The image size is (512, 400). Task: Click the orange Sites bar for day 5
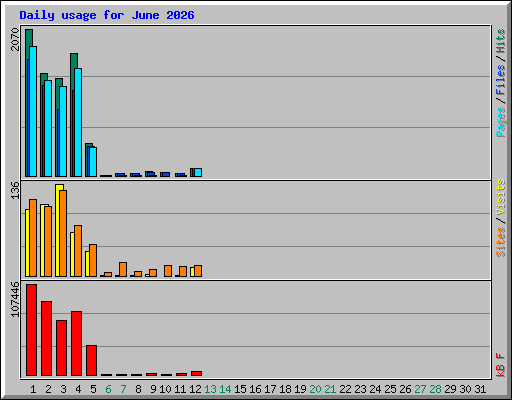click(93, 260)
